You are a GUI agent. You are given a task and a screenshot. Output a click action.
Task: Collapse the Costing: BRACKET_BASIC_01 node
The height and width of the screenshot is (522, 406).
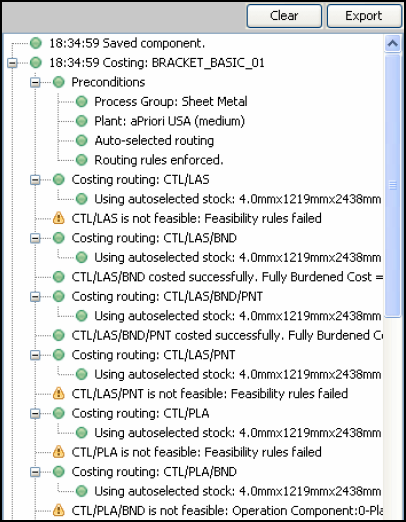pyautogui.click(x=13, y=63)
